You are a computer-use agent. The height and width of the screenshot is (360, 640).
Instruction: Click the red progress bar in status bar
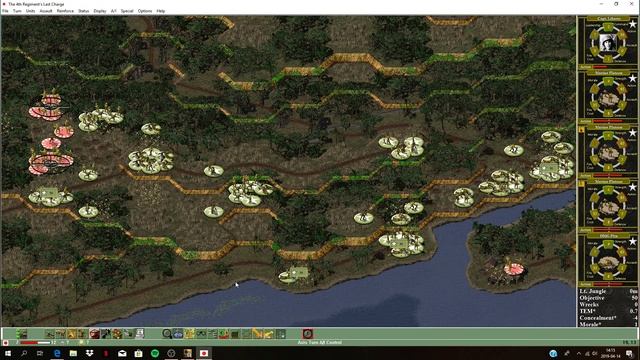[35, 342]
